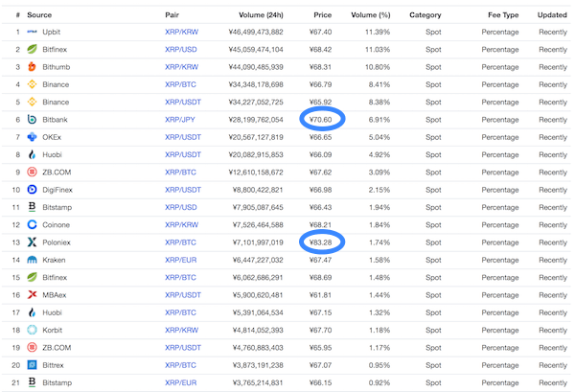
Task: Click the Kraken logo icon
Action: 32,260
